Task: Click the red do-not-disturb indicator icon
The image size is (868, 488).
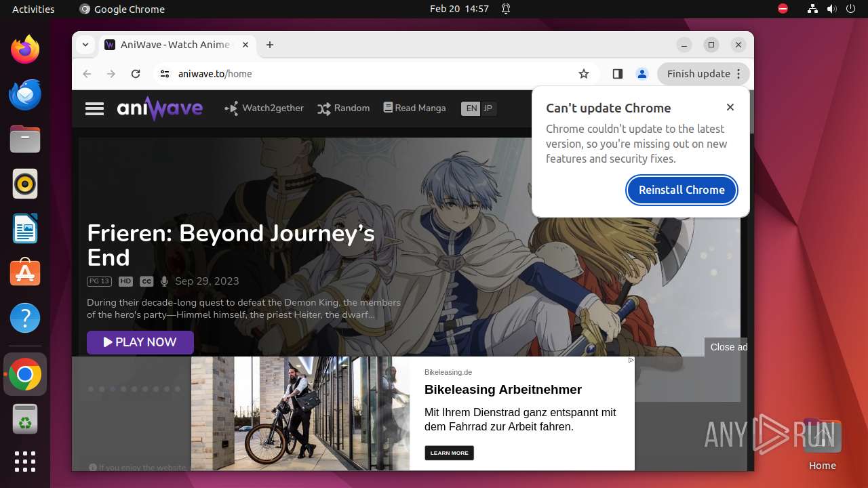Action: point(783,9)
